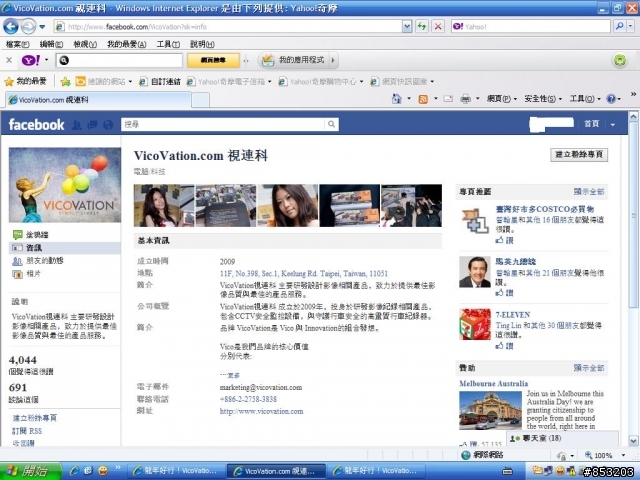Viewport: 640px width, 480px height.
Task: Open a new blank browser tab
Action: (x=200, y=100)
